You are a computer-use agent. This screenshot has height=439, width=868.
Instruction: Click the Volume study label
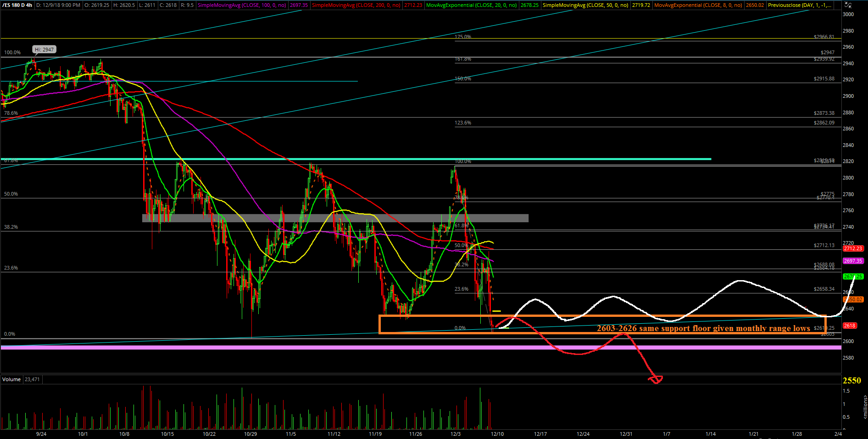tap(11, 379)
